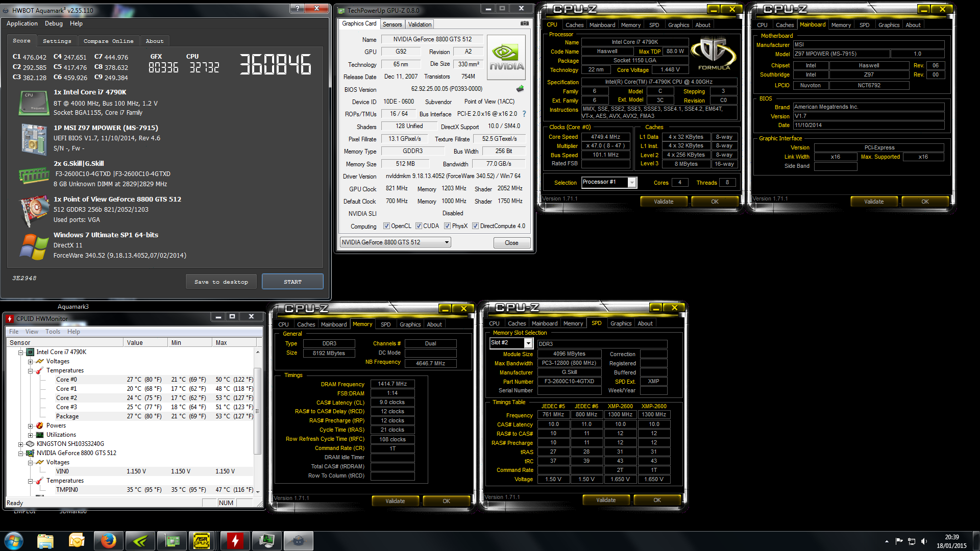This screenshot has width=980, height=551.
Task: Open the GeForce 8800 GTS 512 card dropdown
Action: [x=395, y=242]
